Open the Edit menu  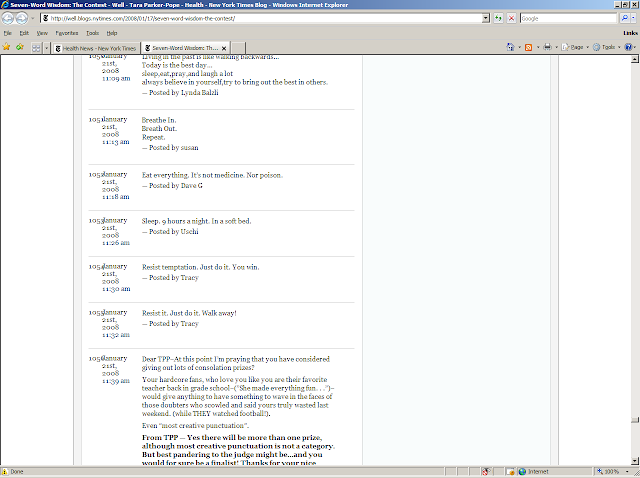click(24, 33)
